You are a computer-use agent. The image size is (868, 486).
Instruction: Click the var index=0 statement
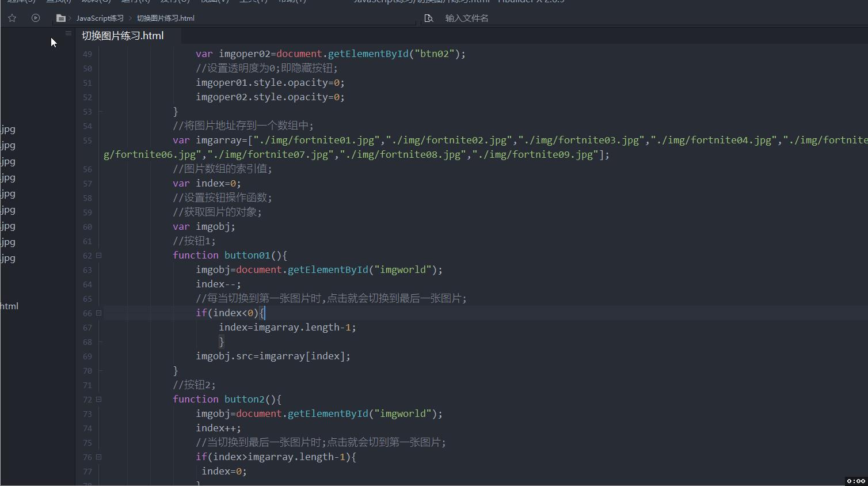pyautogui.click(x=207, y=183)
